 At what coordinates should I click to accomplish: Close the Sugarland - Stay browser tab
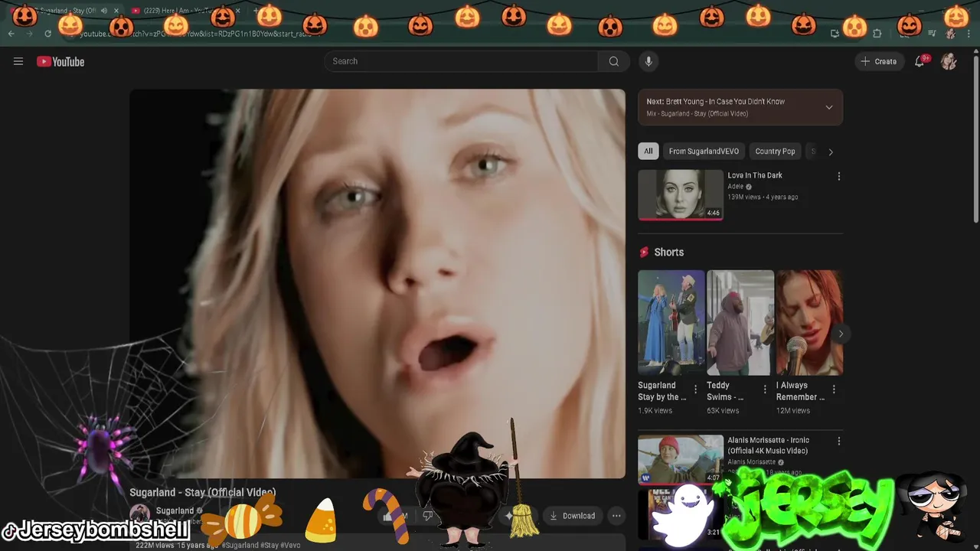(116, 11)
